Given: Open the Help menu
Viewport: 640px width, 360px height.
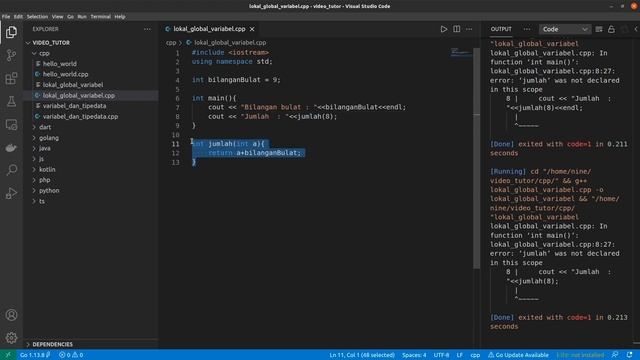Looking at the screenshot, I should pos(120,17).
